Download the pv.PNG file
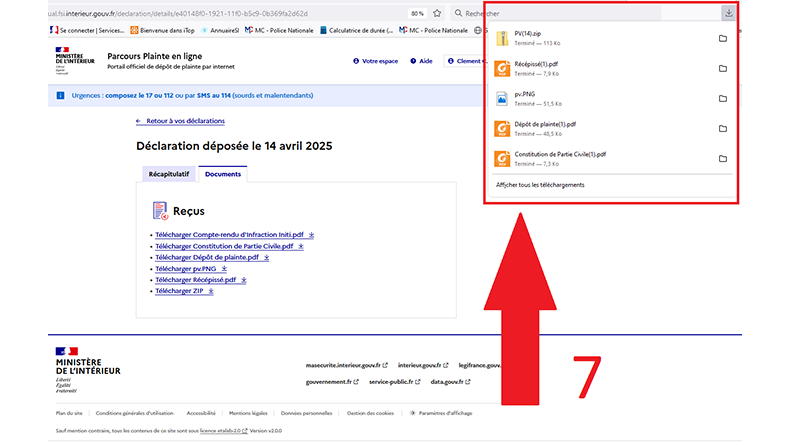The width and height of the screenshot is (791, 445). 191,268
